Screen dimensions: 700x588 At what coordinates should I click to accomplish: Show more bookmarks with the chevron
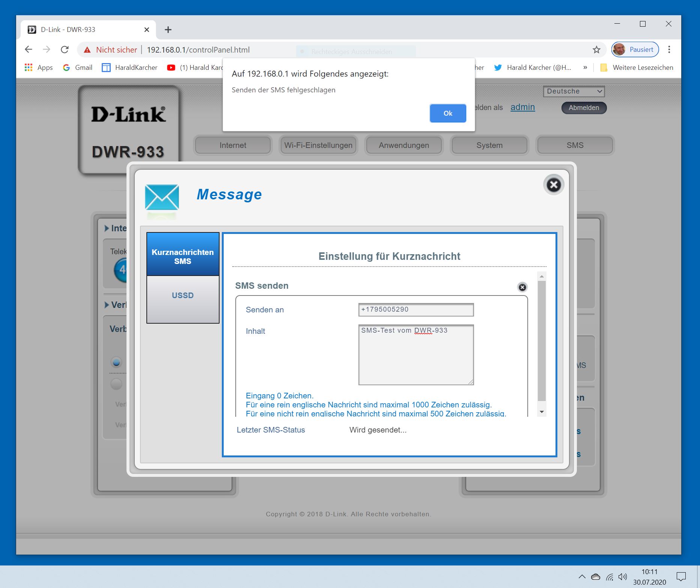click(x=585, y=68)
